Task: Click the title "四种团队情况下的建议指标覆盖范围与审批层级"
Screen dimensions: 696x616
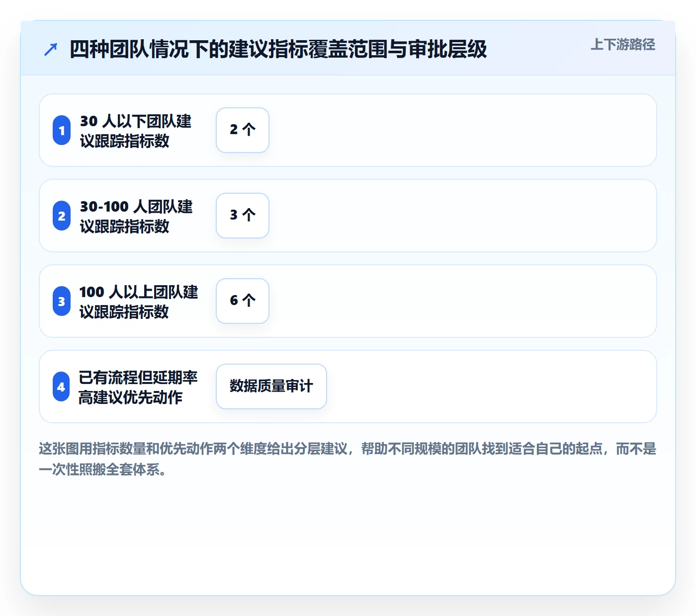Action: tap(278, 49)
